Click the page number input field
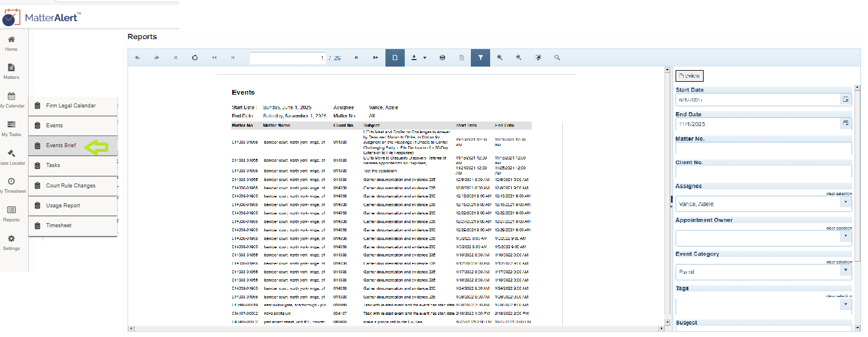The image size is (868, 337). tap(288, 58)
